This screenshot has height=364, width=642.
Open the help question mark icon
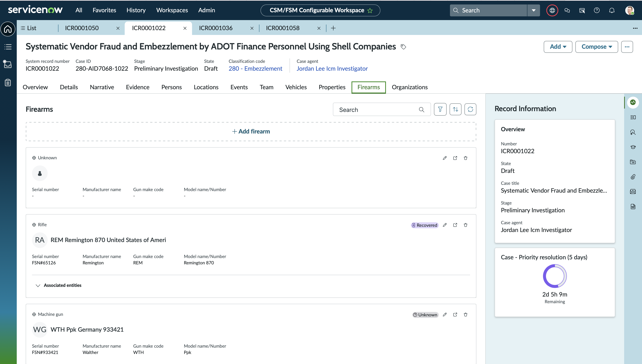[596, 10]
